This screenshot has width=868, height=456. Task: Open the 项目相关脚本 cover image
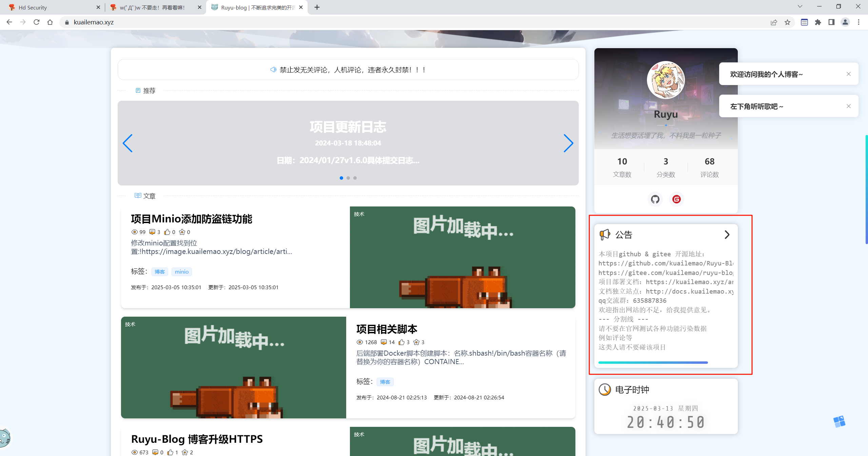[x=234, y=368]
